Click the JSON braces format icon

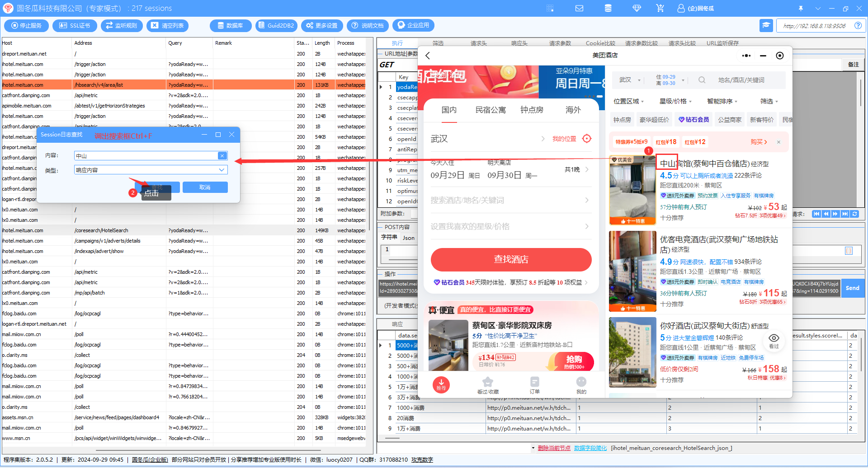click(849, 251)
